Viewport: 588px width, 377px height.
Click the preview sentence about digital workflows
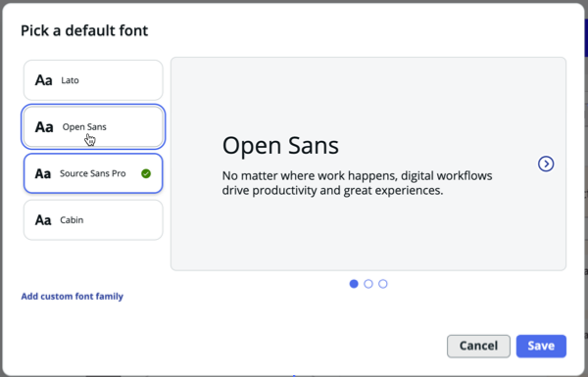[357, 183]
